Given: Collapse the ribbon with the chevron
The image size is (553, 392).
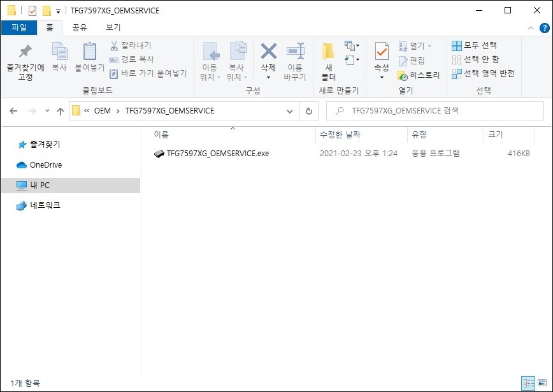Looking at the screenshot, I should point(531,28).
